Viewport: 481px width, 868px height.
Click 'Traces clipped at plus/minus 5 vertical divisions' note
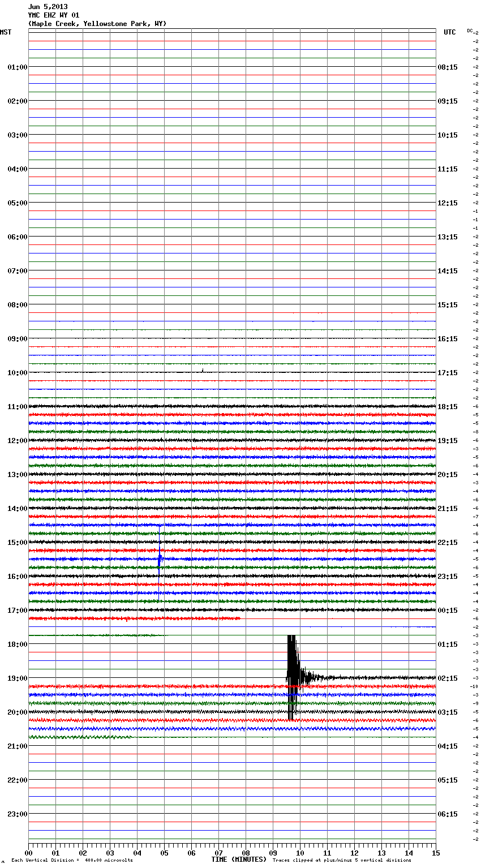click(342, 860)
